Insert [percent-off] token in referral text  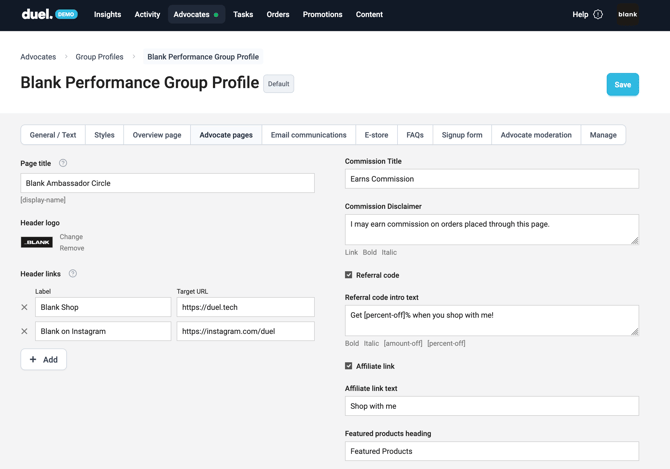[446, 343]
